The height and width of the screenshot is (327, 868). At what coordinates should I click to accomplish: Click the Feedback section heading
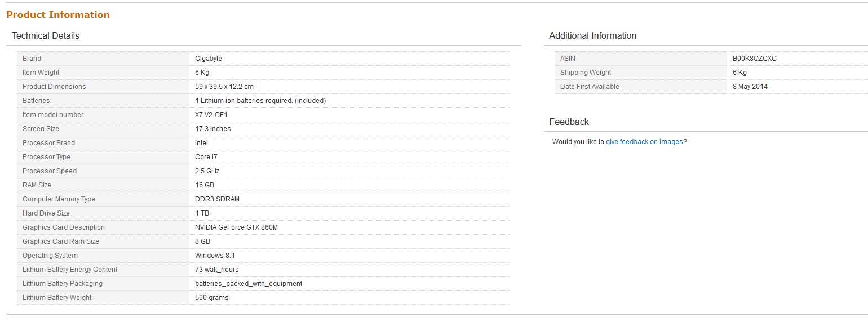coord(569,122)
